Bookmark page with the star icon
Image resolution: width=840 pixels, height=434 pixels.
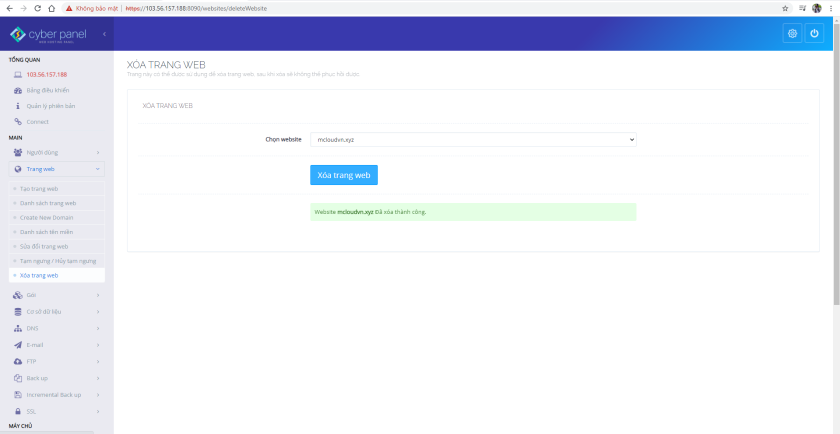click(x=785, y=7)
